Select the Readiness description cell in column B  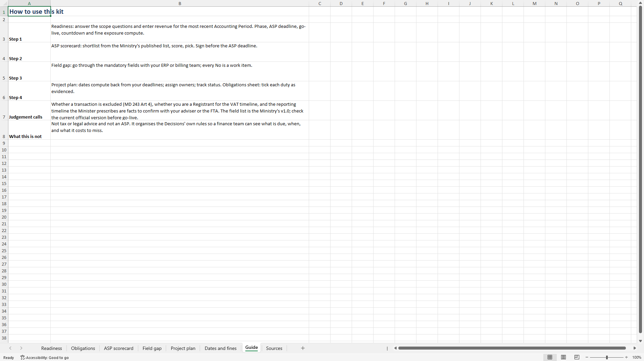tap(180, 33)
